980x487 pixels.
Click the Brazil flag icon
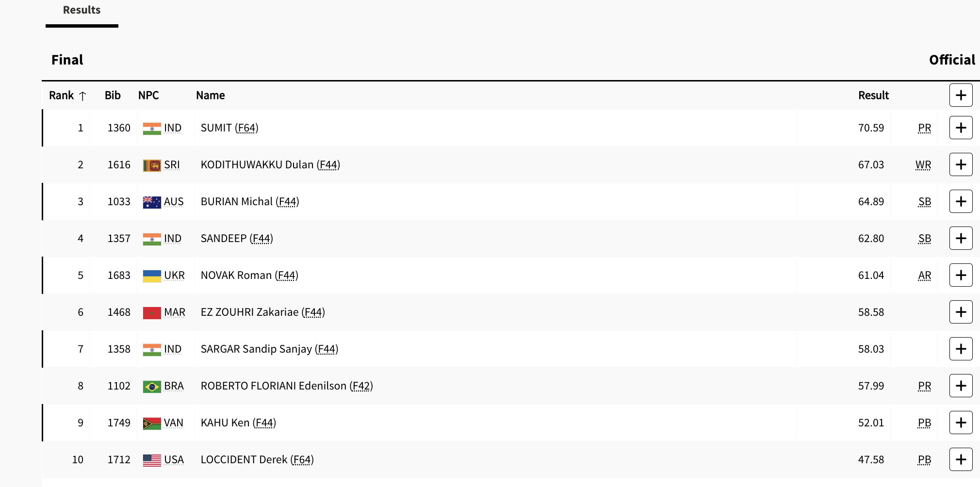(152, 387)
